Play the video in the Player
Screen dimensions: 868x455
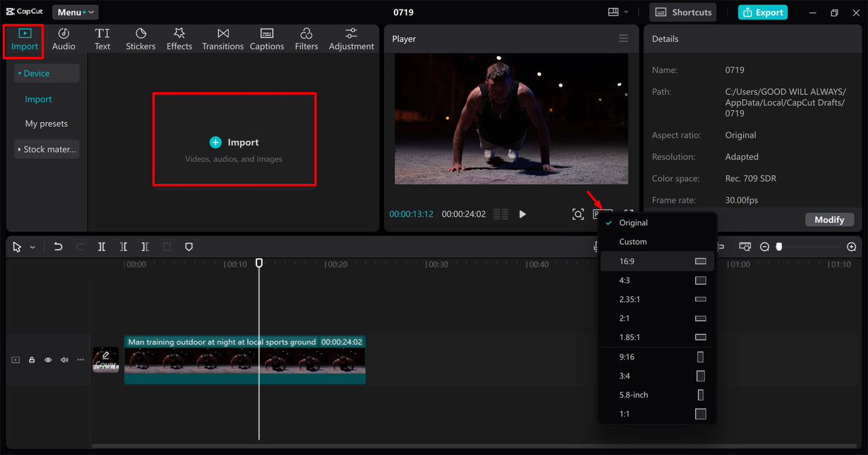[522, 214]
